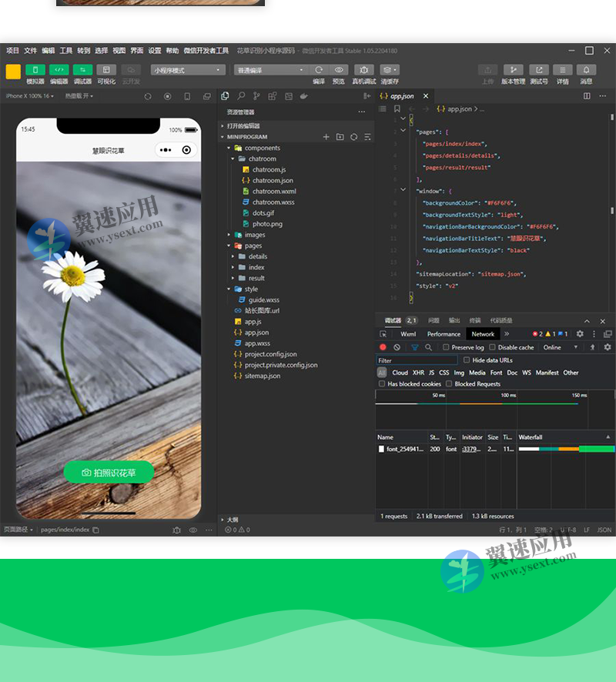Click the network Filter input field
This screenshot has width=616, height=682.
[x=417, y=360]
